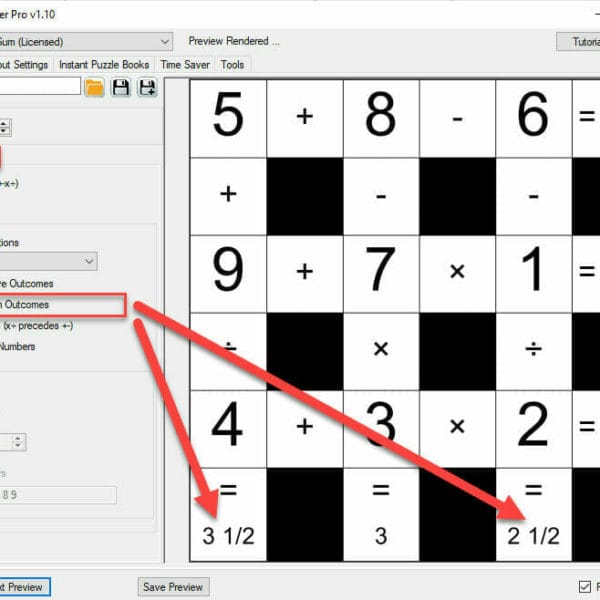The image size is (600, 600).
Task: Toggle the boxed 'n Outcomes' option
Action: click(x=24, y=305)
